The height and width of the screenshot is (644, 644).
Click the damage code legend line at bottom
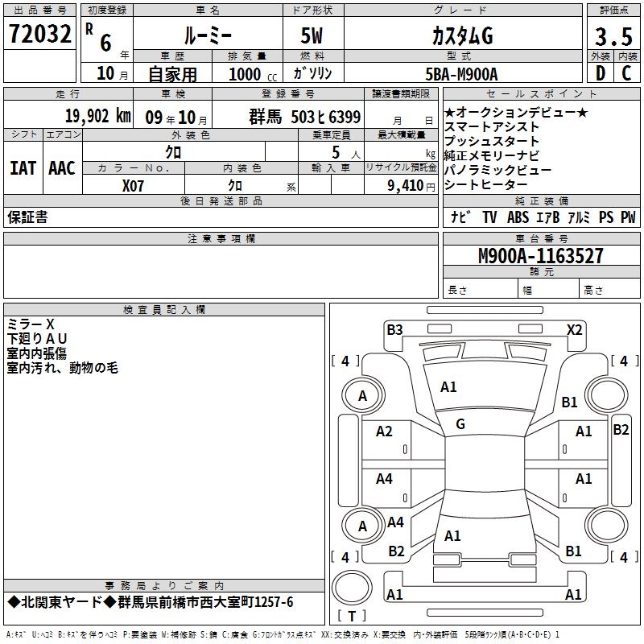click(x=283, y=634)
